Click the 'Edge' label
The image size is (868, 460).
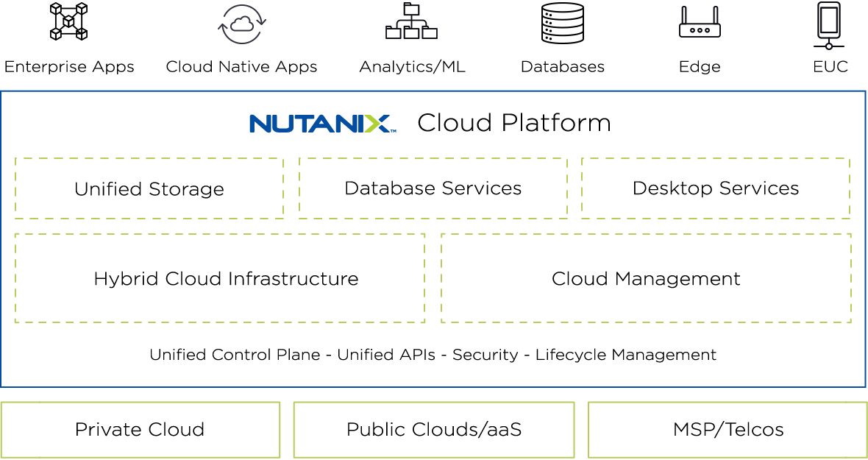coord(700,67)
